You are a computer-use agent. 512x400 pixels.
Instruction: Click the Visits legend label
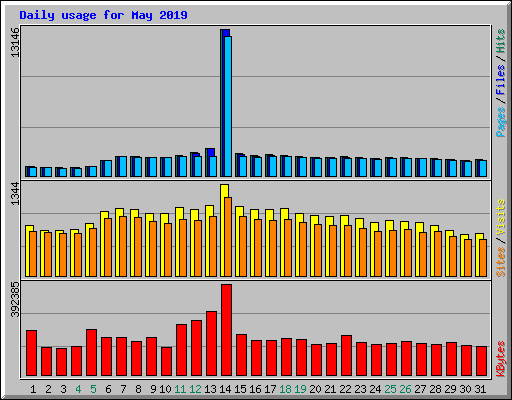pos(501,218)
